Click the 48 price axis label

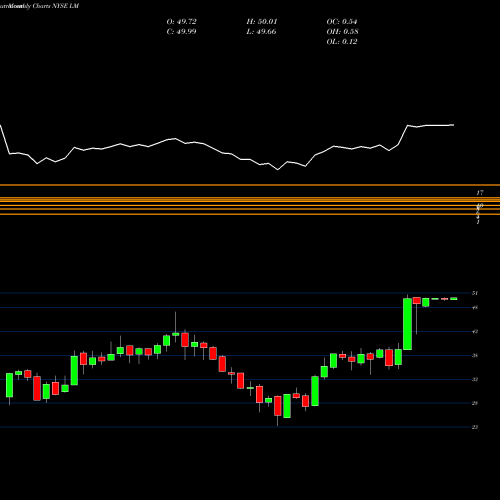[x=475, y=307]
